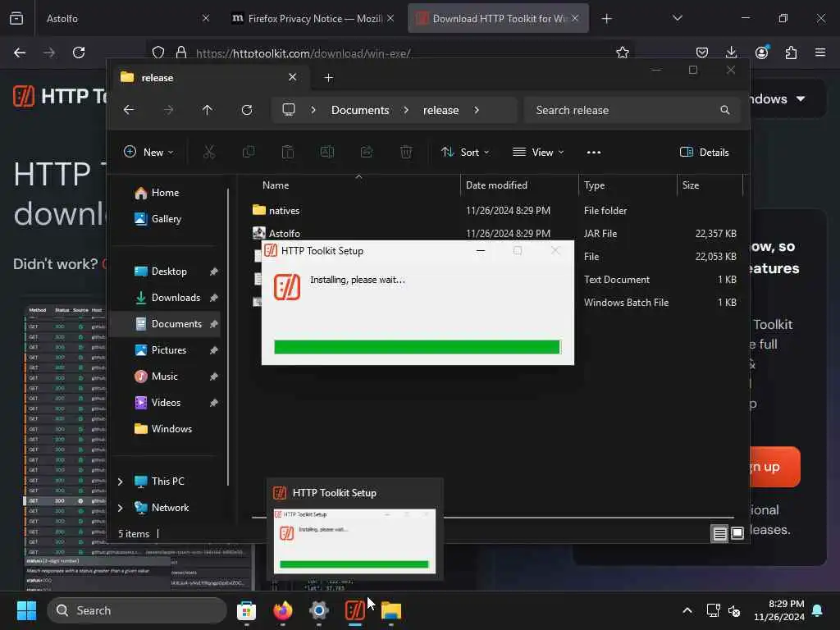Add a new File Explorer tab

(328, 78)
